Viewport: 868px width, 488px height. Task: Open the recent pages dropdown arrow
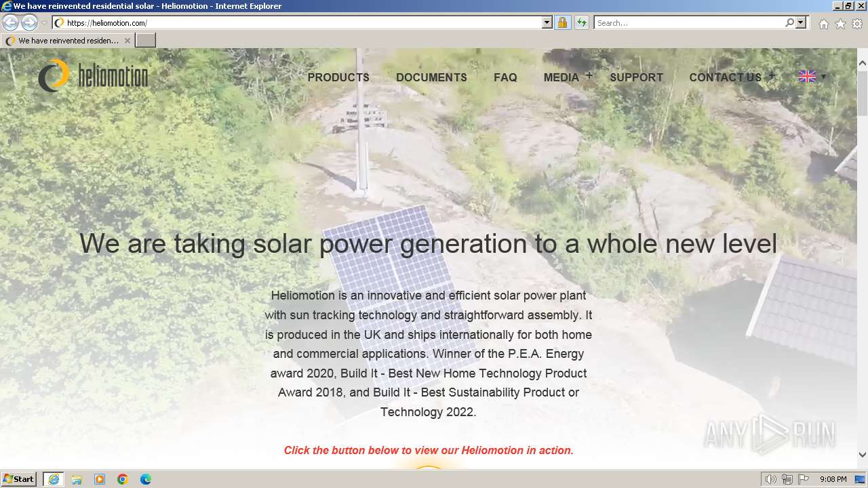(44, 23)
